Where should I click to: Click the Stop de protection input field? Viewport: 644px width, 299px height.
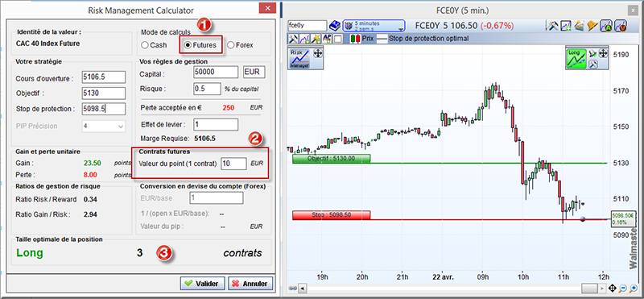click(x=104, y=109)
